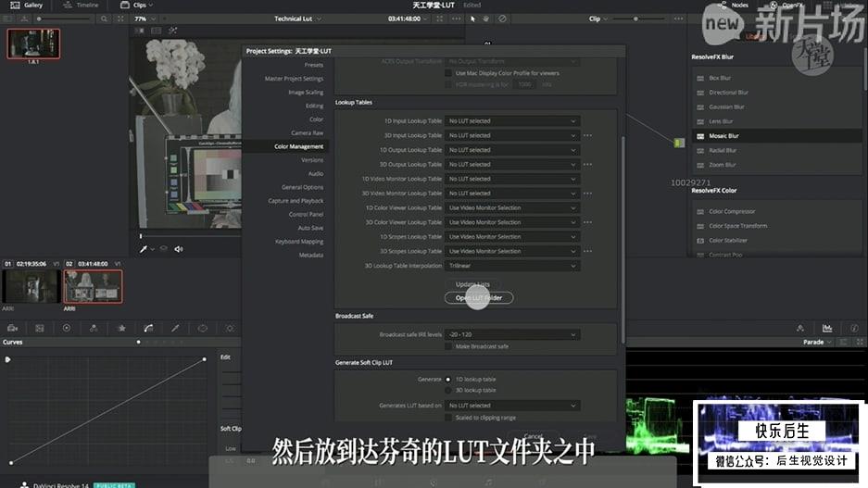Screen dimensions: 868x488
Task: Select the pointer tool above node editor
Action: tap(472, 19)
